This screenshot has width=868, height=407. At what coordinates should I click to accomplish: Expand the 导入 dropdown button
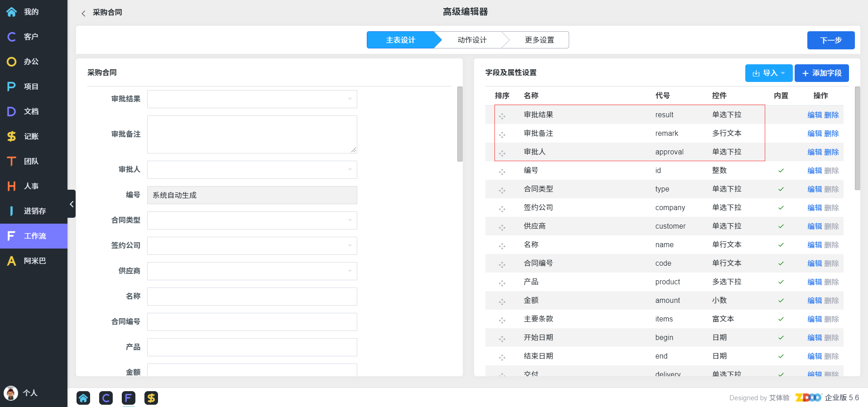768,73
